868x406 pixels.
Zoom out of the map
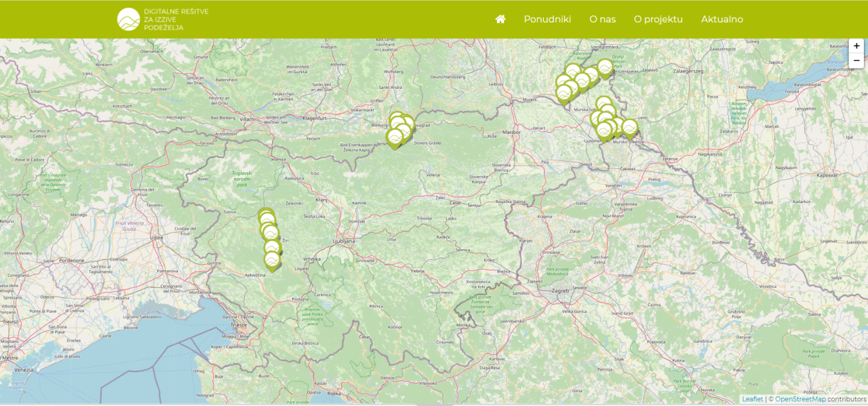point(856,60)
